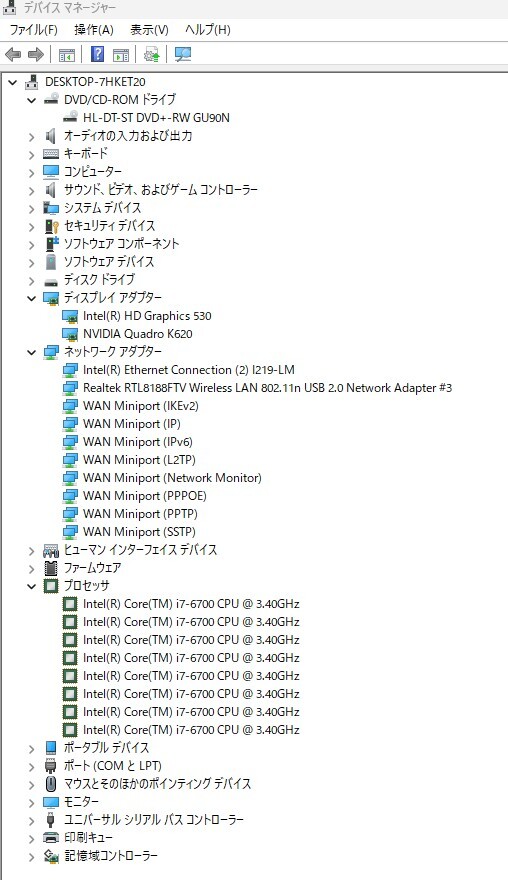Select the NVIDIA Quadro K620 display adapter
The height and width of the screenshot is (880, 508).
pyautogui.click(x=138, y=333)
